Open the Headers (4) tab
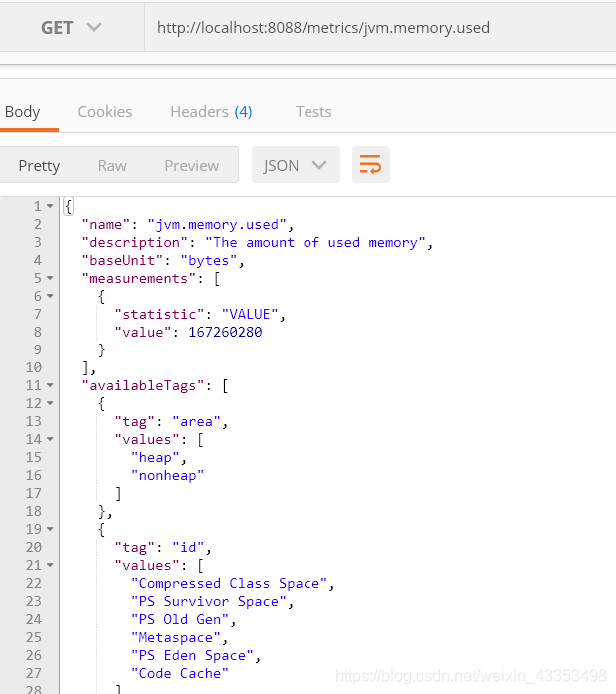616x694 pixels. (x=211, y=112)
